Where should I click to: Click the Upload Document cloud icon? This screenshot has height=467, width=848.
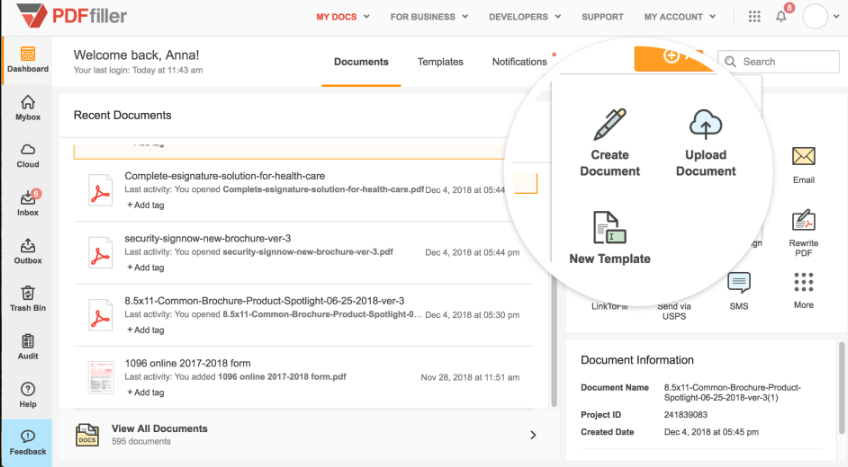click(x=706, y=124)
